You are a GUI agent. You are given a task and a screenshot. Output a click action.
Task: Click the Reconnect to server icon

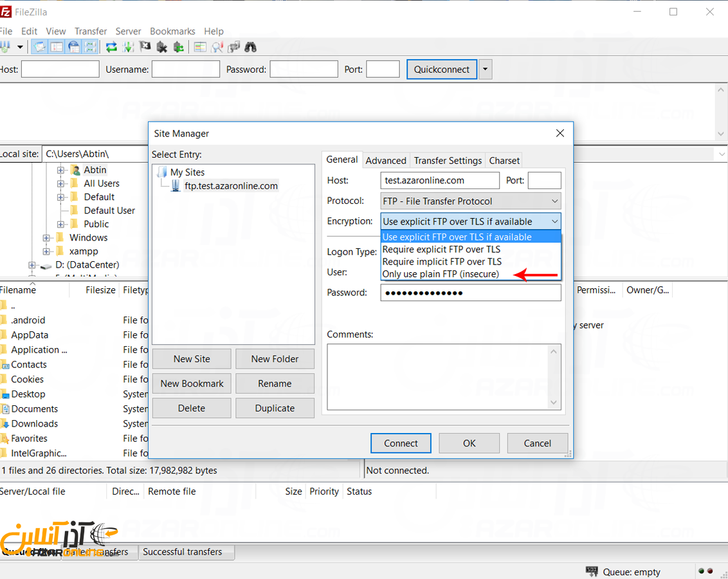pos(179,47)
